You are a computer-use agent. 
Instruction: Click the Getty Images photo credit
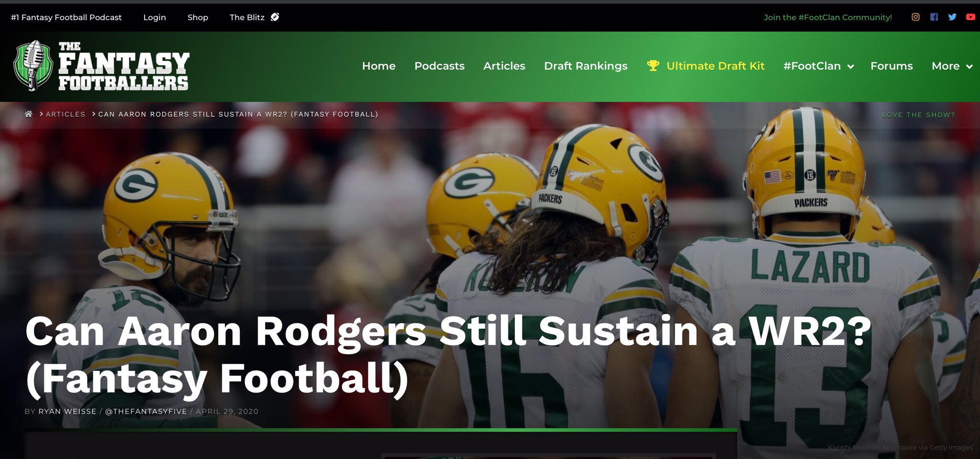900,448
